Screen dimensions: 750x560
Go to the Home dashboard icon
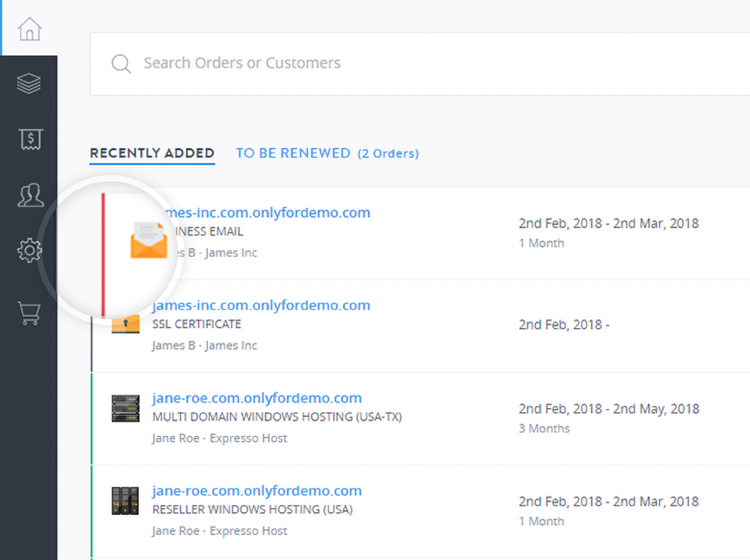pyautogui.click(x=29, y=29)
